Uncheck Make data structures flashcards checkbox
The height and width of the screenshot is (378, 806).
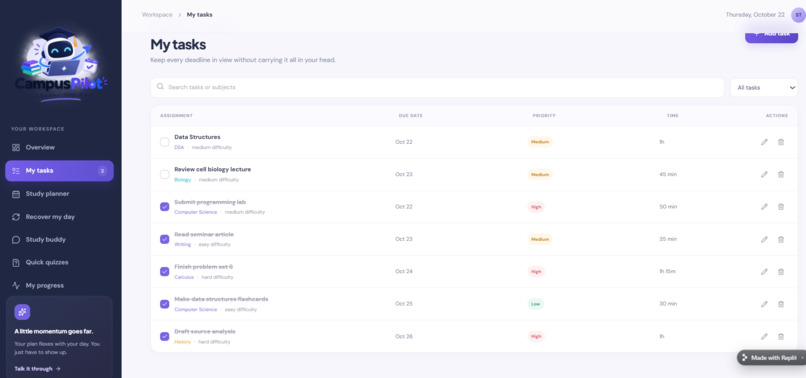164,304
